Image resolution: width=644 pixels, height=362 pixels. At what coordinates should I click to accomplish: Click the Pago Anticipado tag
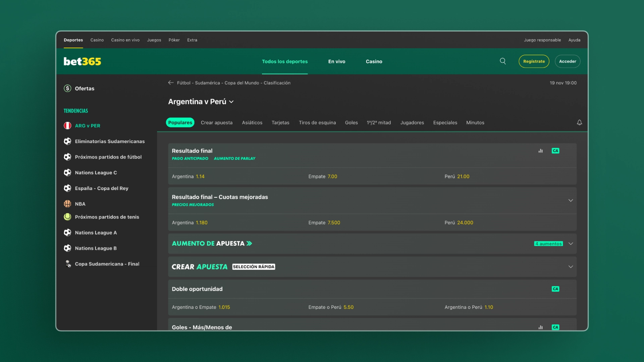coord(190,159)
